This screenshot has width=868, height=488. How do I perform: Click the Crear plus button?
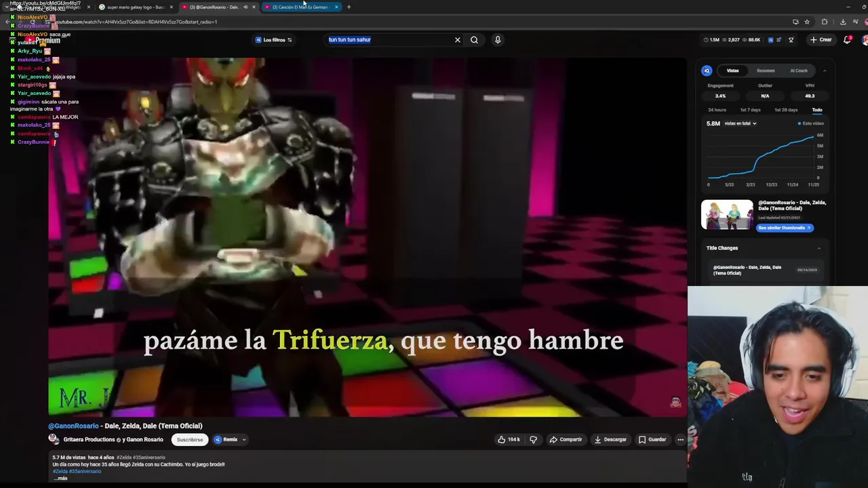point(821,40)
